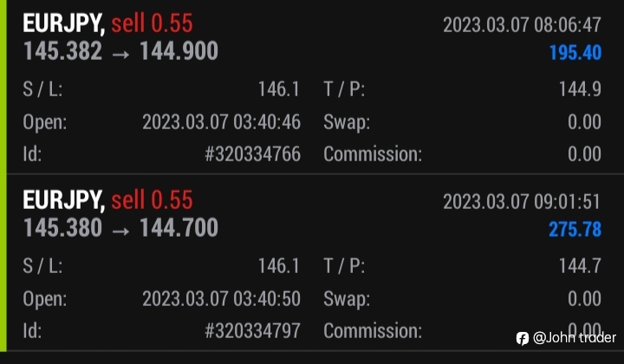
Task: Tap the T/P value 144.9
Action: [x=580, y=88]
